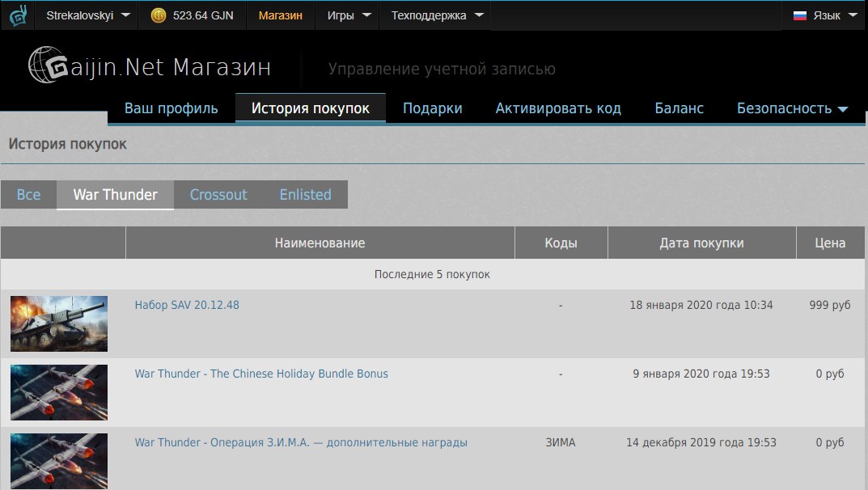The width and height of the screenshot is (868, 490).
Task: Open the Подарки tab
Action: (x=432, y=108)
